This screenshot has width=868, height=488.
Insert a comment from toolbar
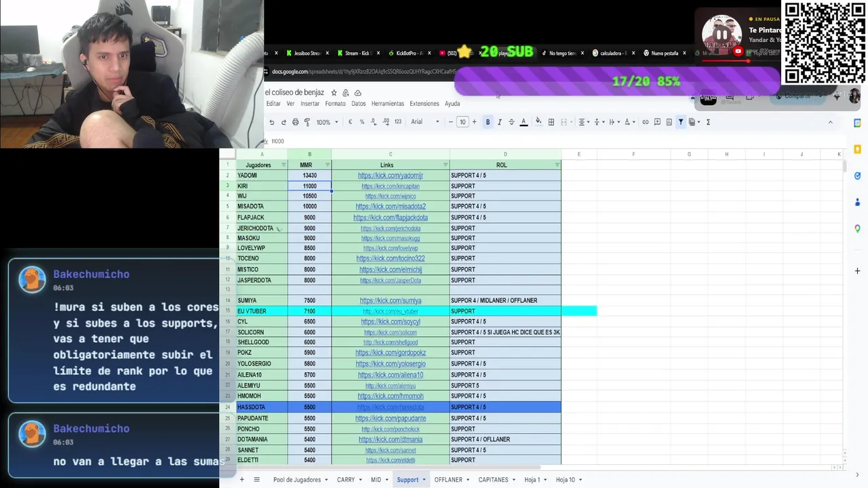657,122
